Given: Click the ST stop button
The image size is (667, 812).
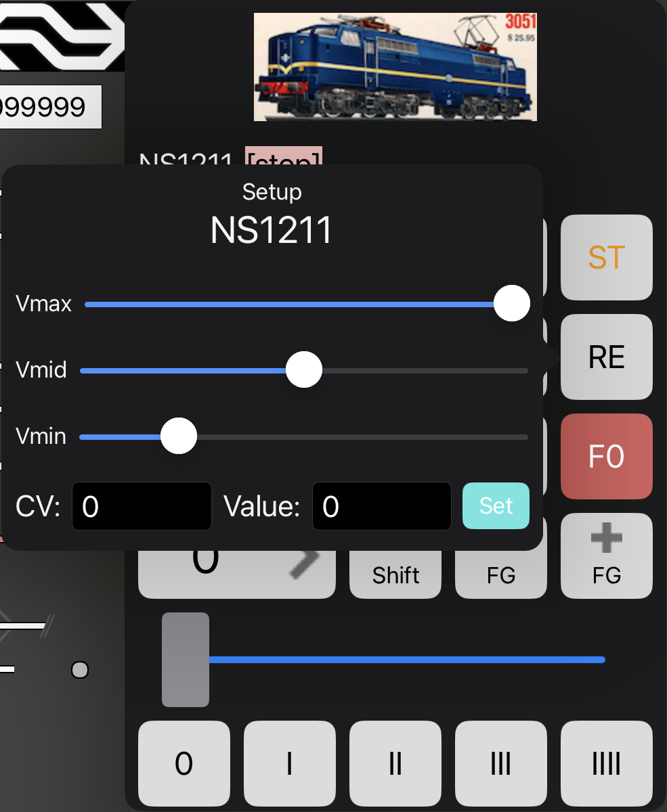Looking at the screenshot, I should coord(606,258).
